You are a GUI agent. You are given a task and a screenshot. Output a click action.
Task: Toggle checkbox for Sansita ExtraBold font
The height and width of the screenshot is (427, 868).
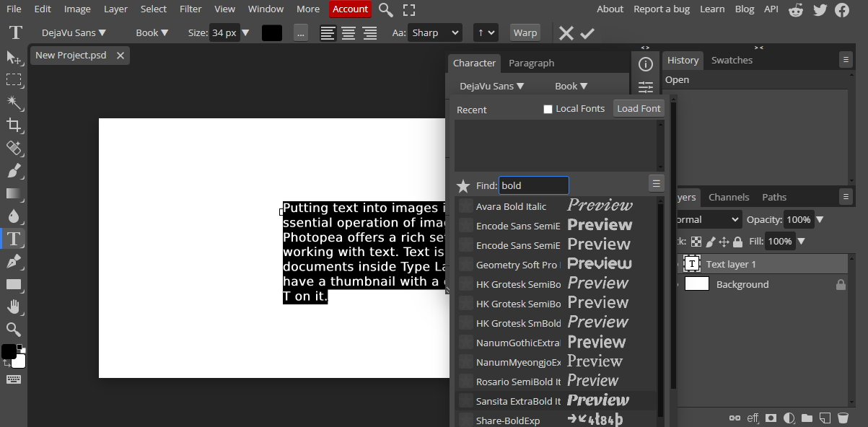[x=466, y=401]
